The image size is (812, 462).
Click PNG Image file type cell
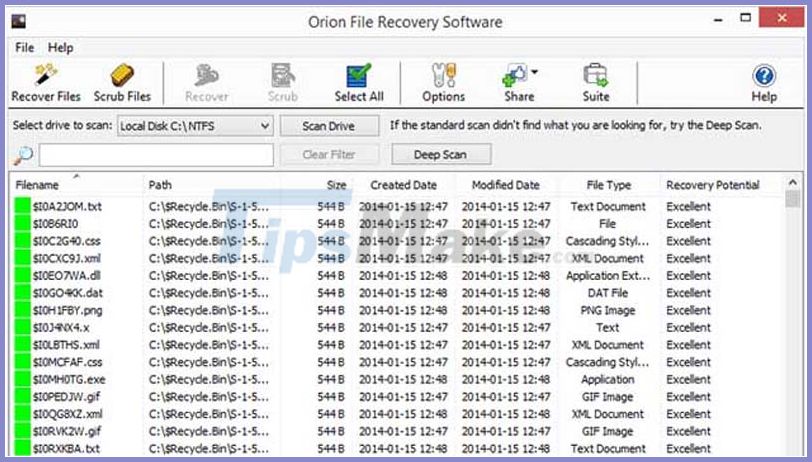click(608, 310)
